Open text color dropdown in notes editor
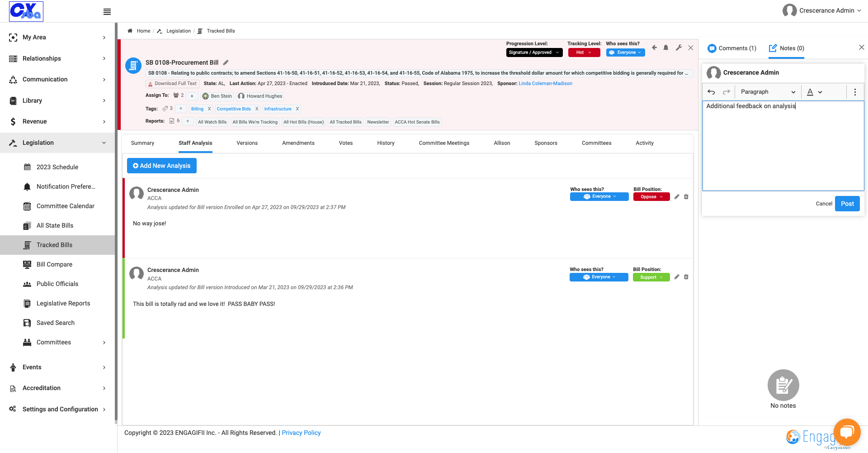 pyautogui.click(x=815, y=92)
